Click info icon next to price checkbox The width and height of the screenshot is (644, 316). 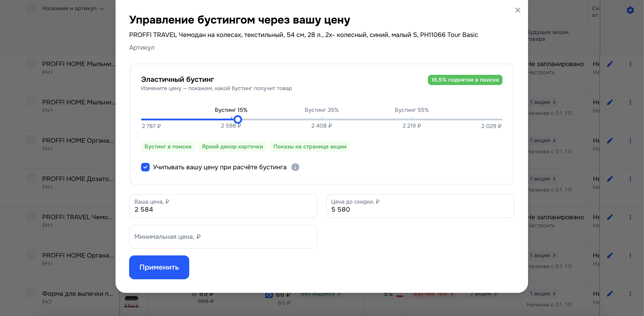pyautogui.click(x=295, y=167)
